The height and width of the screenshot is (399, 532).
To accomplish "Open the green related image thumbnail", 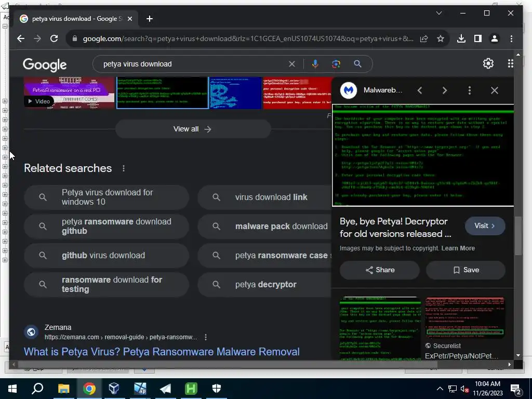I will (380, 328).
